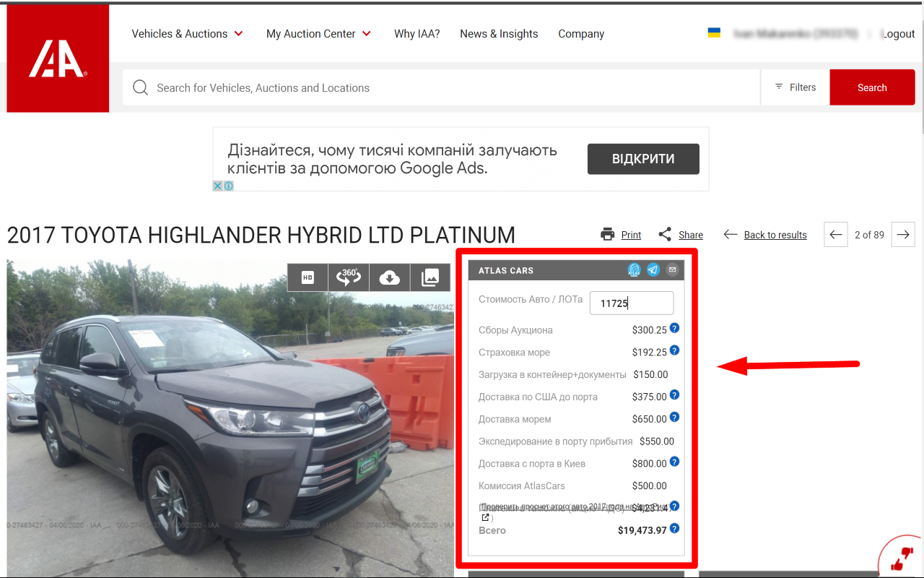924x578 pixels.
Task: Click help icon beside customs payments row
Action: tap(674, 506)
